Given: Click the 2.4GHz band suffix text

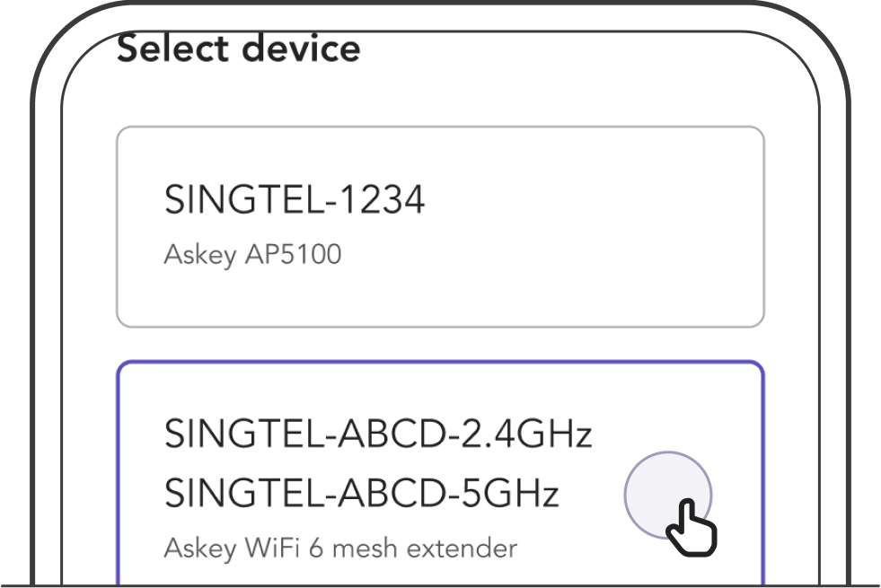Looking at the screenshot, I should coord(526,434).
